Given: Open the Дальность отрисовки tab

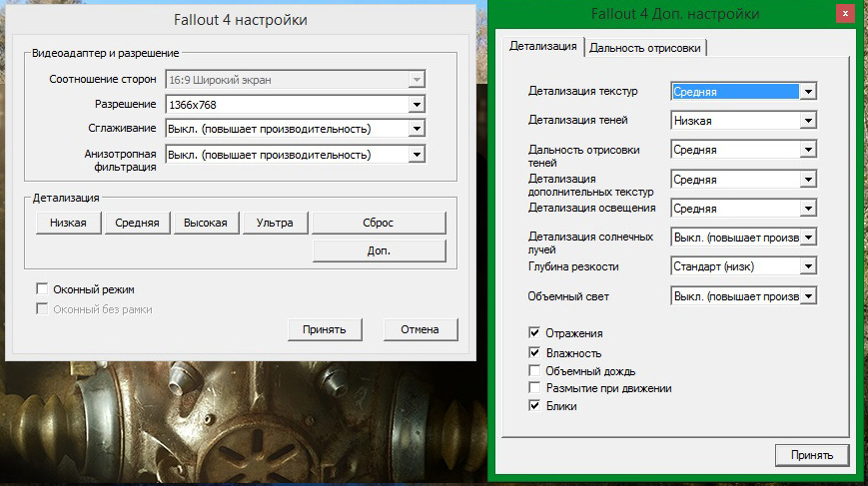Looking at the screenshot, I should [645, 48].
